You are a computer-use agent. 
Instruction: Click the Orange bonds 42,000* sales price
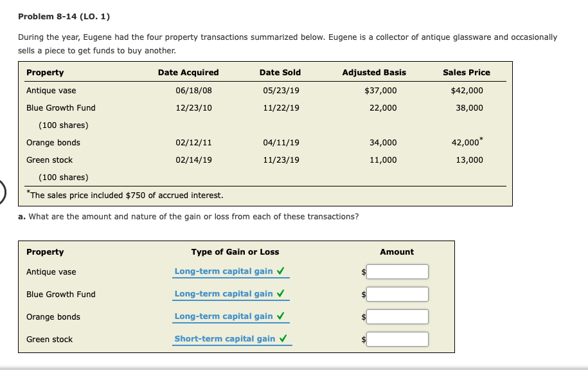[x=467, y=142]
